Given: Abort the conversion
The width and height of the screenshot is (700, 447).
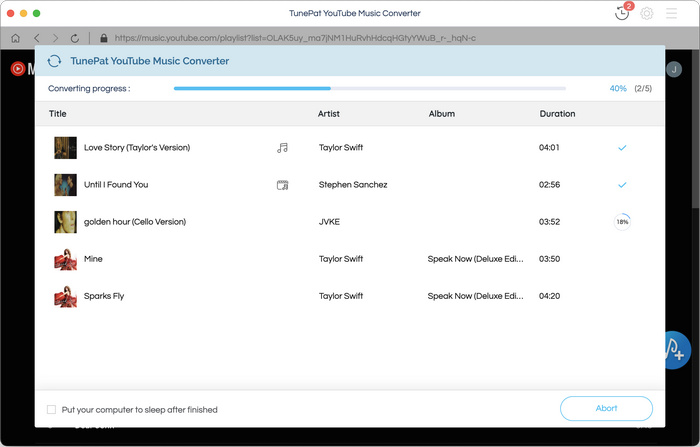Looking at the screenshot, I should (x=606, y=408).
